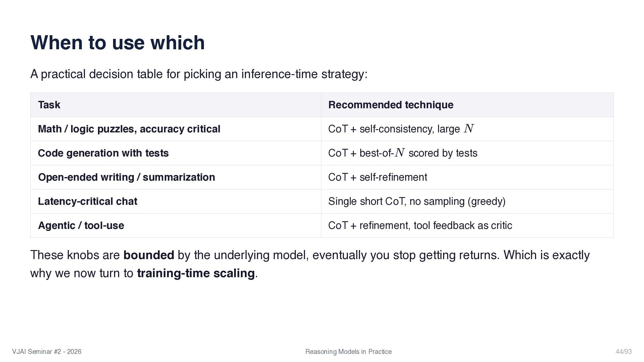
Task: Select the "Code generation with tests" row label
Action: 103,153
